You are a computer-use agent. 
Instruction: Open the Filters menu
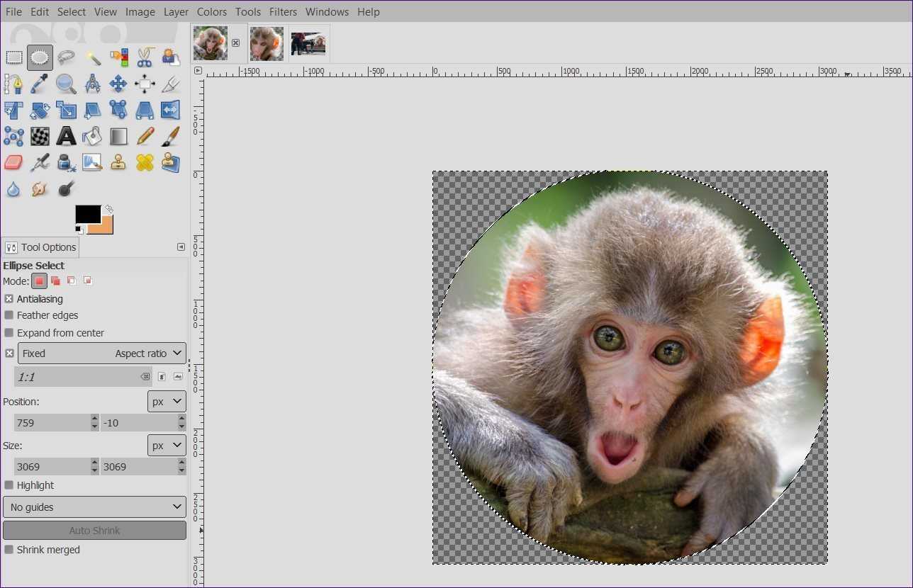pyautogui.click(x=283, y=12)
